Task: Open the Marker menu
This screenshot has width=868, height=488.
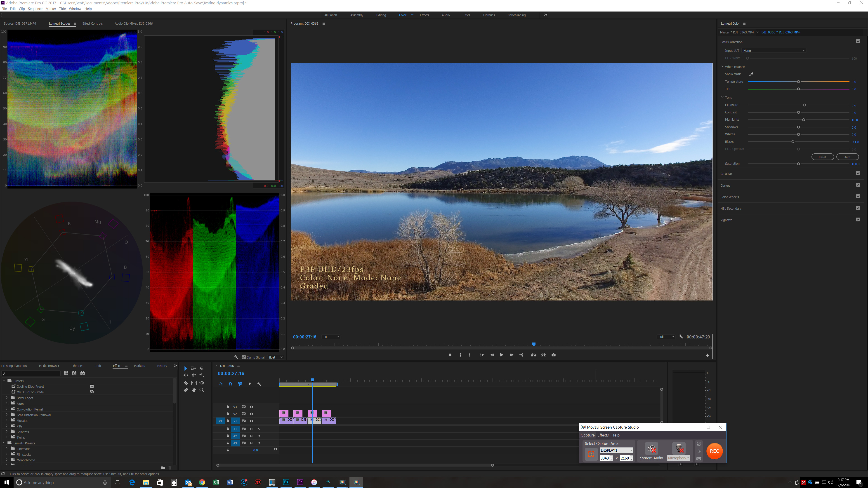Action: (x=51, y=9)
